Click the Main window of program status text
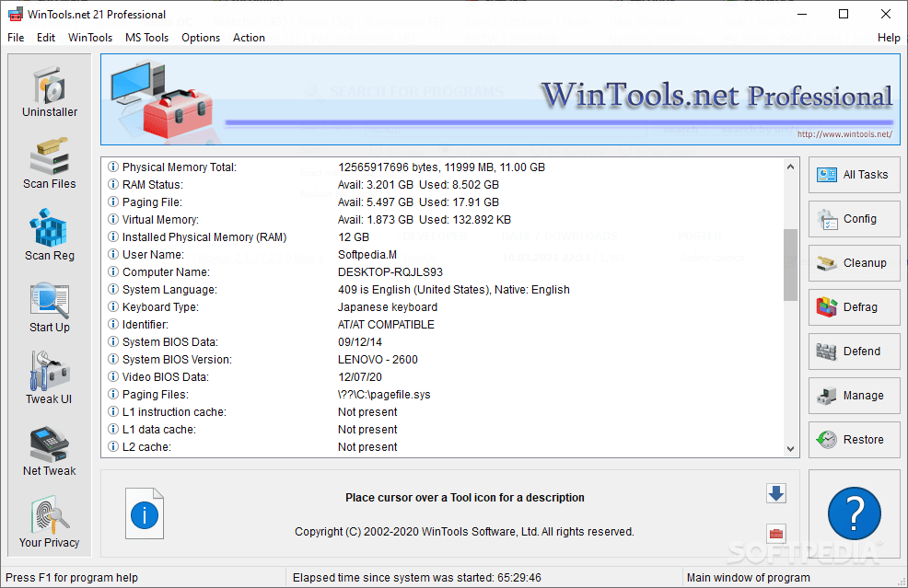The width and height of the screenshot is (908, 588). [748, 578]
